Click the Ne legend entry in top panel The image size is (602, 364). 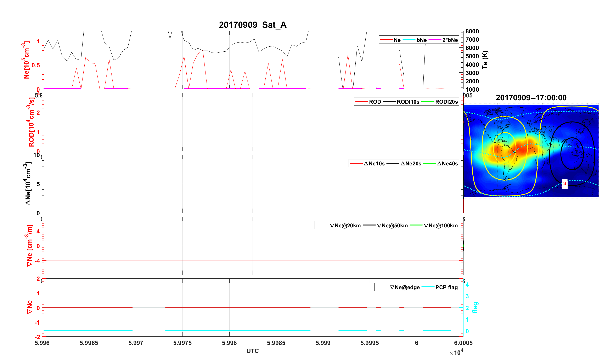pos(397,40)
